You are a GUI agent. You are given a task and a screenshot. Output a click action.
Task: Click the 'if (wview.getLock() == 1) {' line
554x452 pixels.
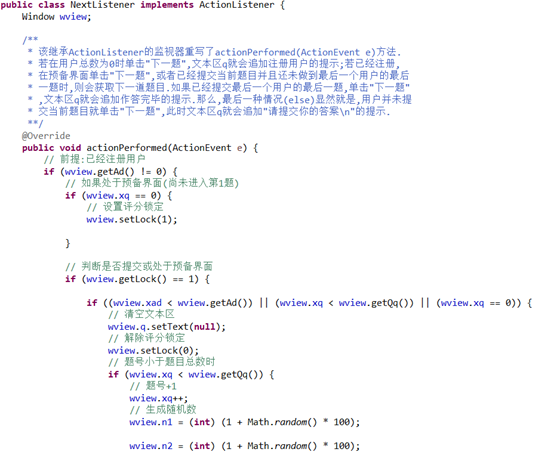pos(137,279)
